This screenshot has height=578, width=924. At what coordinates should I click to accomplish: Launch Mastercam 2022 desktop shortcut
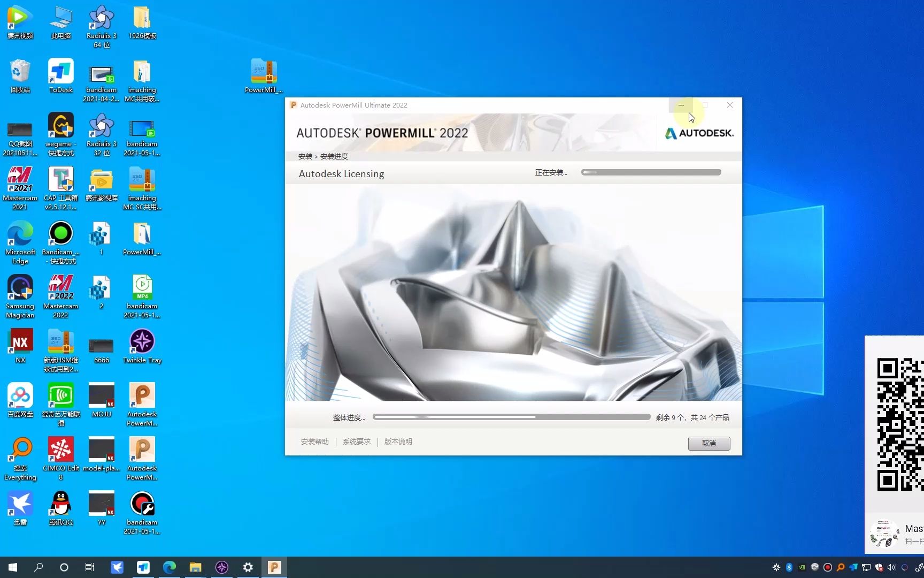click(x=60, y=297)
